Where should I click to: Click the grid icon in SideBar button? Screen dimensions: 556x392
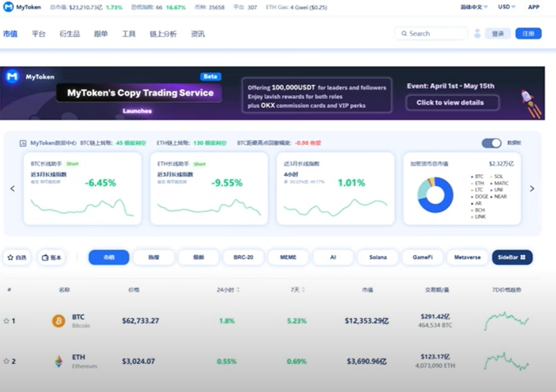click(523, 258)
